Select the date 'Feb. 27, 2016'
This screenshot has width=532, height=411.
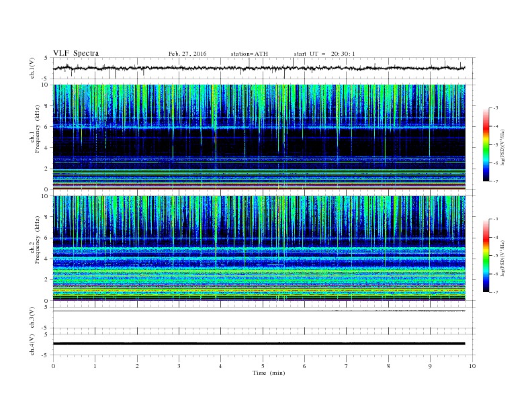point(187,54)
